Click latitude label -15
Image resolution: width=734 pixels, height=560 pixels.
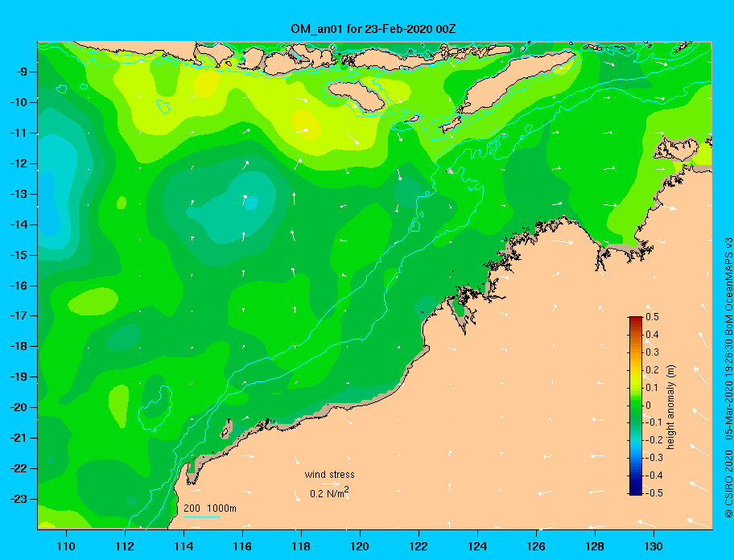point(19,255)
